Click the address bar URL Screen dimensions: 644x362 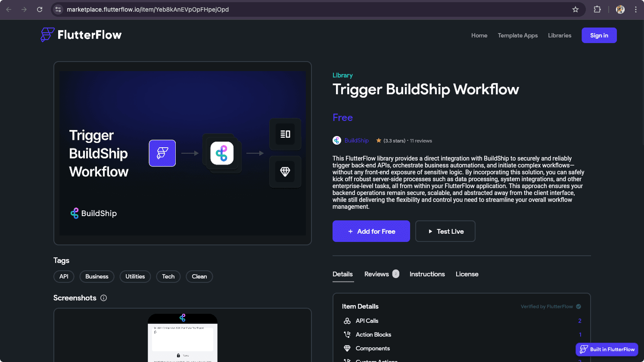click(148, 9)
